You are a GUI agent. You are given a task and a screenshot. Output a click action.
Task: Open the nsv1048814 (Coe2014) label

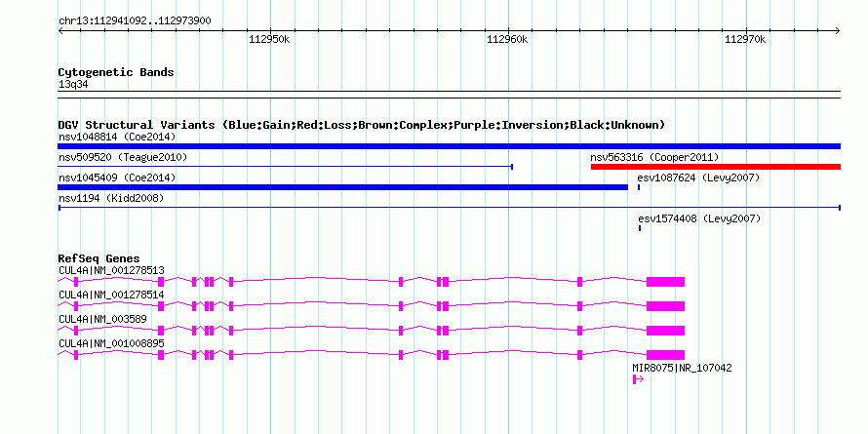click(117, 137)
